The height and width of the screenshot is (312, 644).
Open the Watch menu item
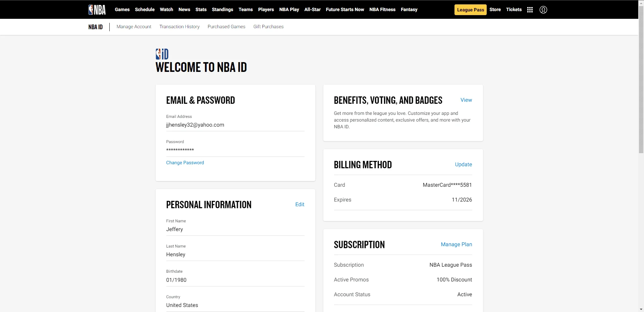(x=166, y=9)
